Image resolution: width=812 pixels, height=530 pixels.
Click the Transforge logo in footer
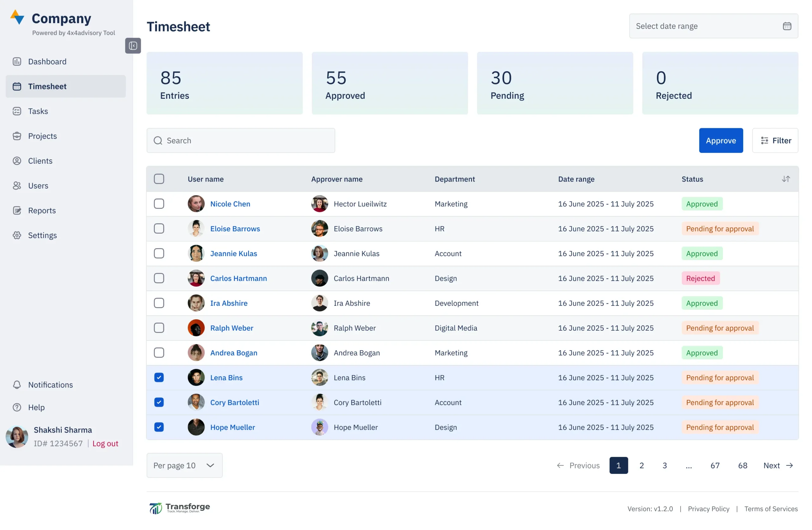tap(180, 508)
